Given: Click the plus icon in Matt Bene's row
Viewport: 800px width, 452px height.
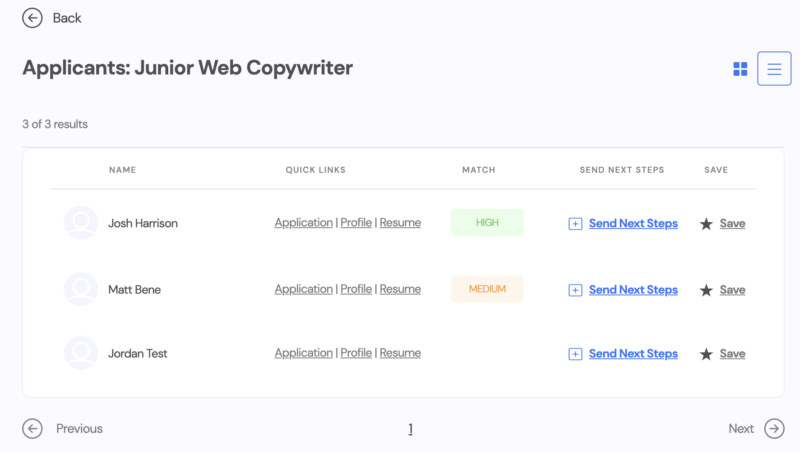Looking at the screenshot, I should [575, 290].
